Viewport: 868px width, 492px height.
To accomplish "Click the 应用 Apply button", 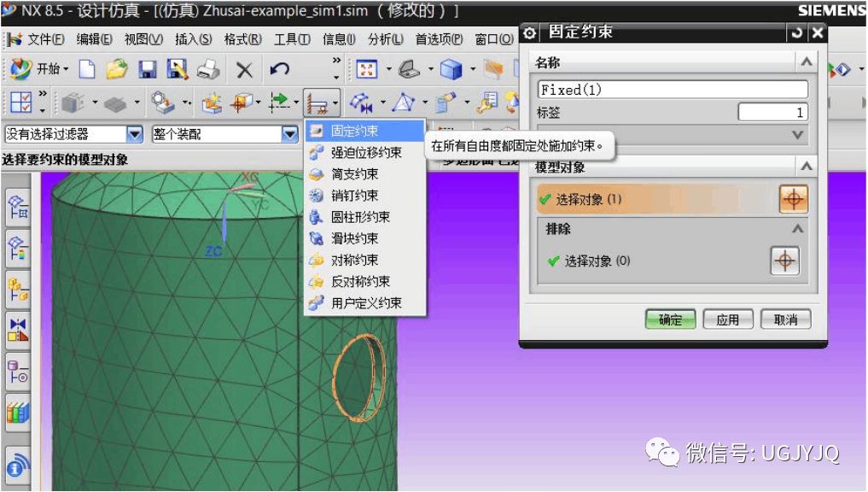I will pos(728,319).
